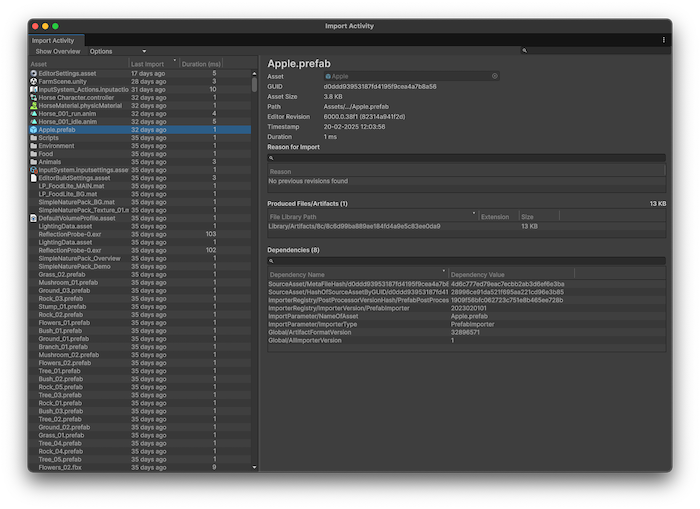Click the Reason for Import search field

466,158
